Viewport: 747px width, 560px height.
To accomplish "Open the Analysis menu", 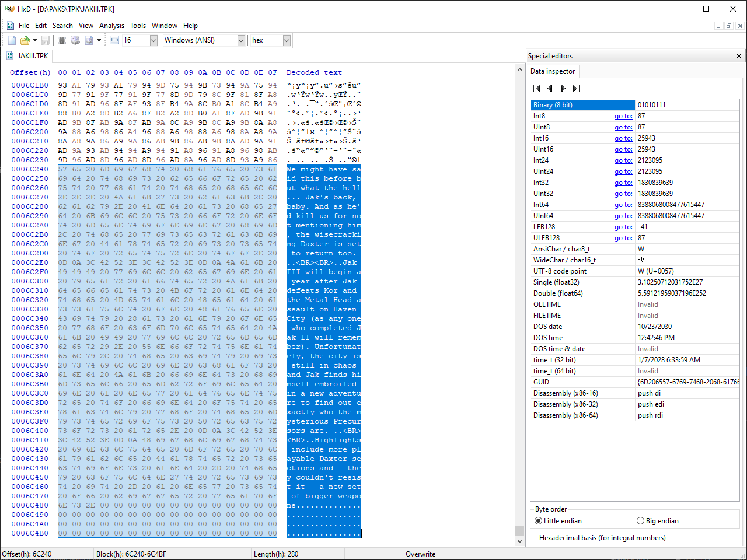I will 111,26.
